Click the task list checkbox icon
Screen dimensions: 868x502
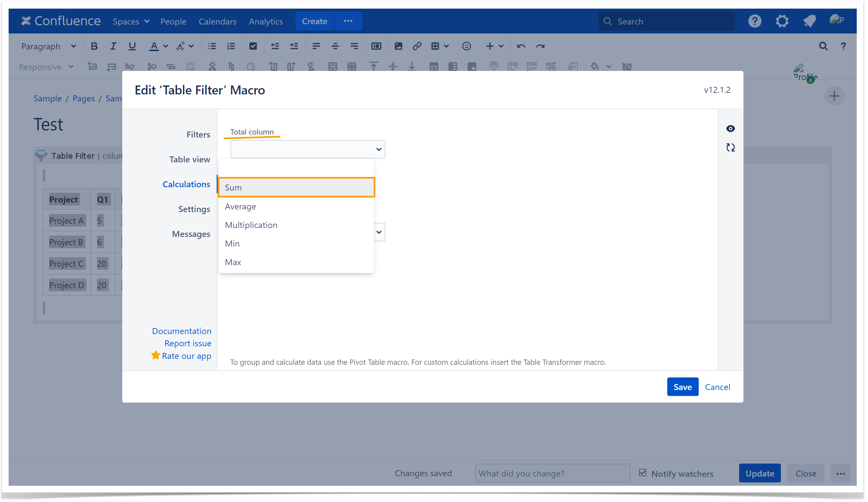click(253, 46)
